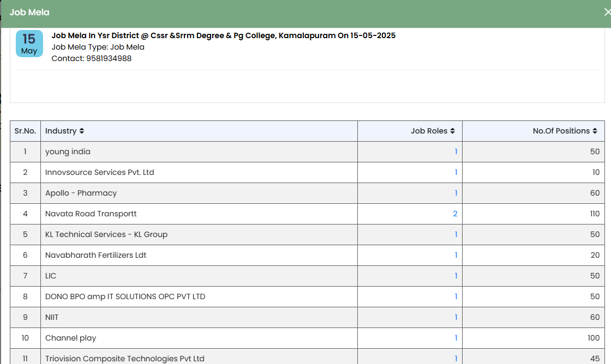Open job roles link for Channel play
This screenshot has height=364, width=611.
coord(456,338)
